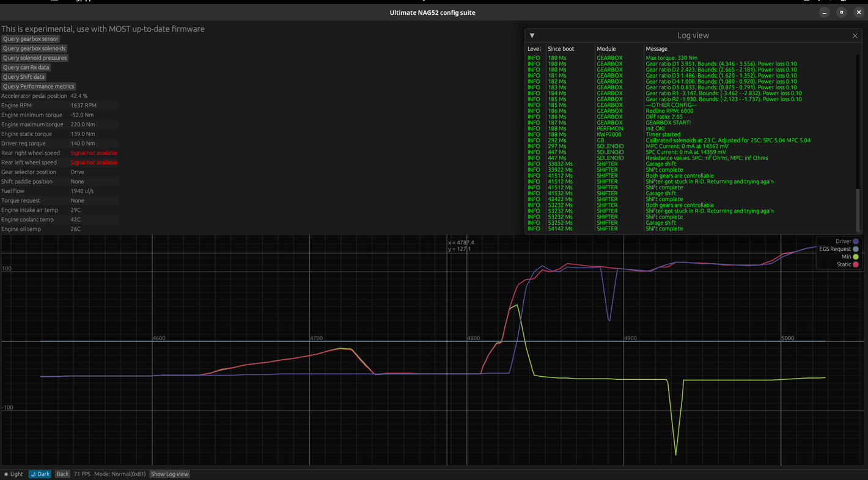Click the Engine oil temp value 26C
Image resolution: width=868 pixels, height=480 pixels.
click(x=75, y=229)
